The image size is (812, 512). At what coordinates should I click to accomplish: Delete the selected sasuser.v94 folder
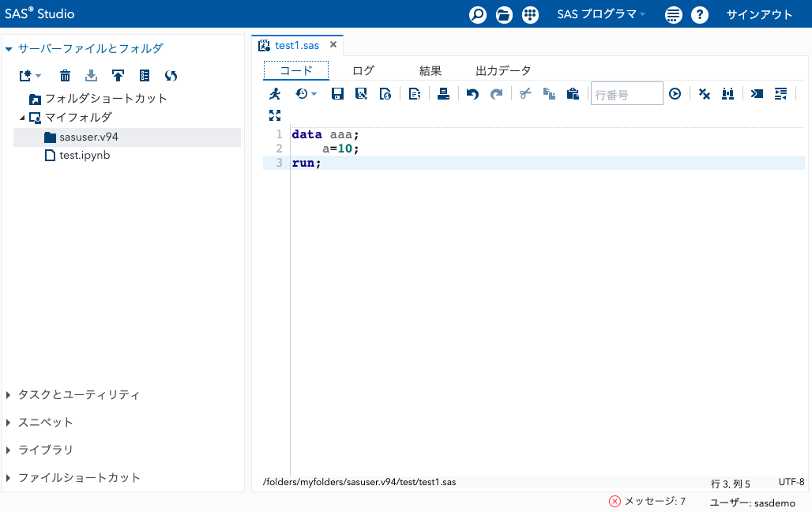click(x=64, y=75)
